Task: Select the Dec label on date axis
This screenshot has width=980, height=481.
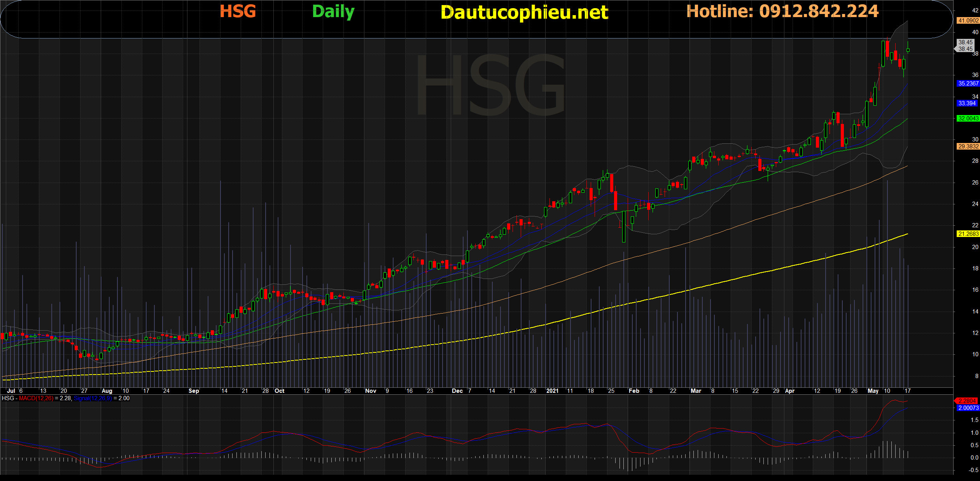Action: (x=457, y=391)
